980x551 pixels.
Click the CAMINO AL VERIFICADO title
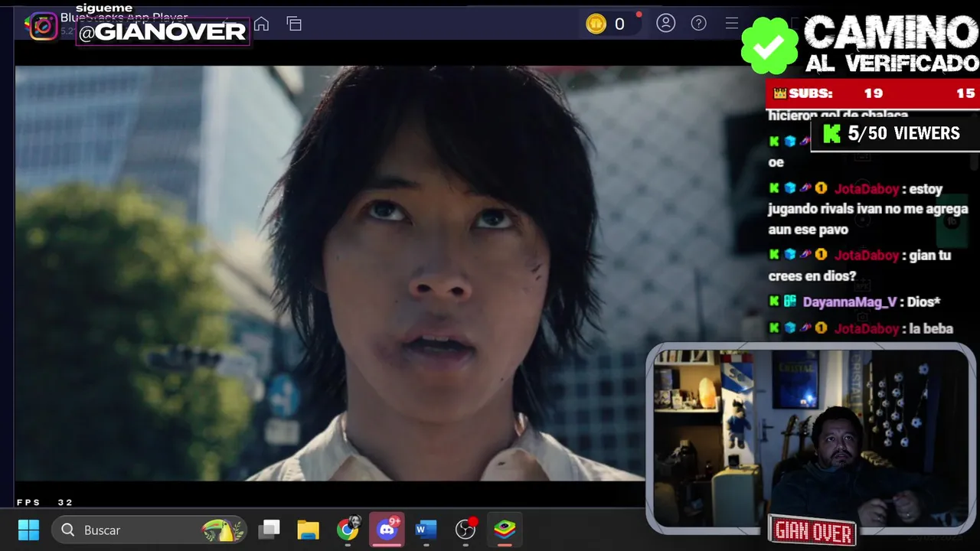coord(891,45)
